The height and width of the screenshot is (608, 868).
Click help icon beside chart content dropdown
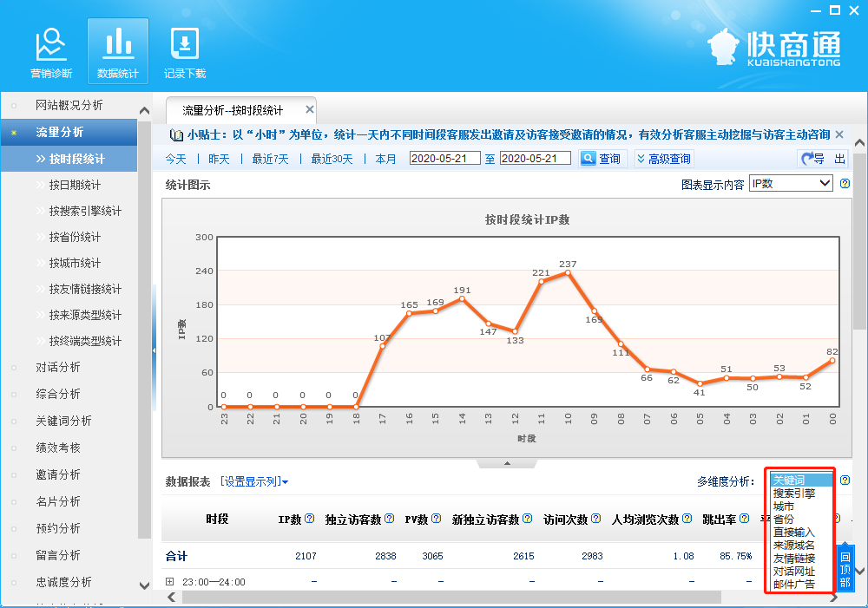[845, 184]
